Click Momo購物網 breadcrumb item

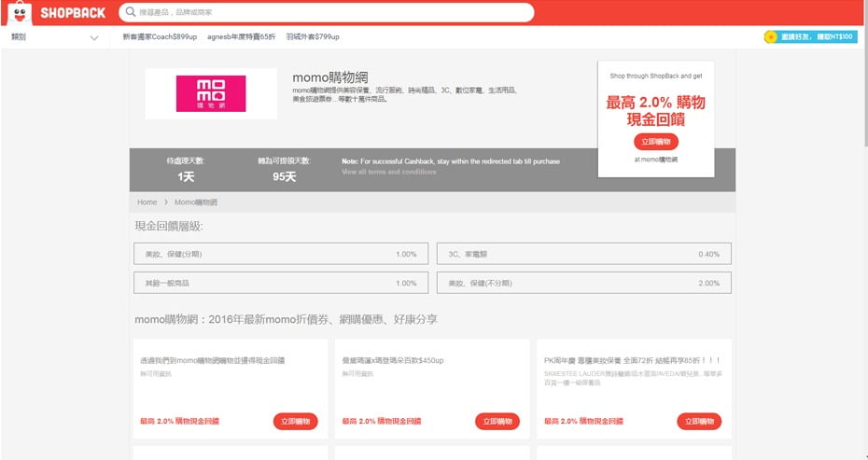196,202
